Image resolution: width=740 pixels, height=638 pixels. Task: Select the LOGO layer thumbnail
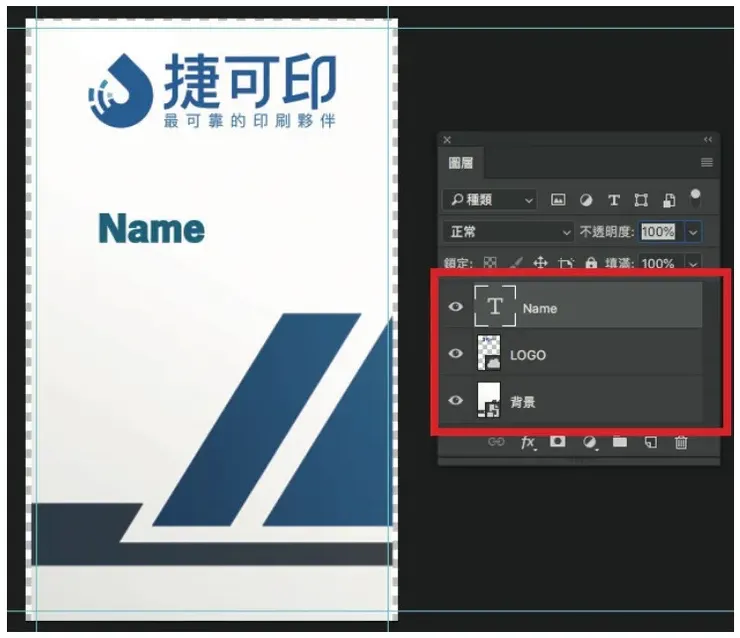489,353
